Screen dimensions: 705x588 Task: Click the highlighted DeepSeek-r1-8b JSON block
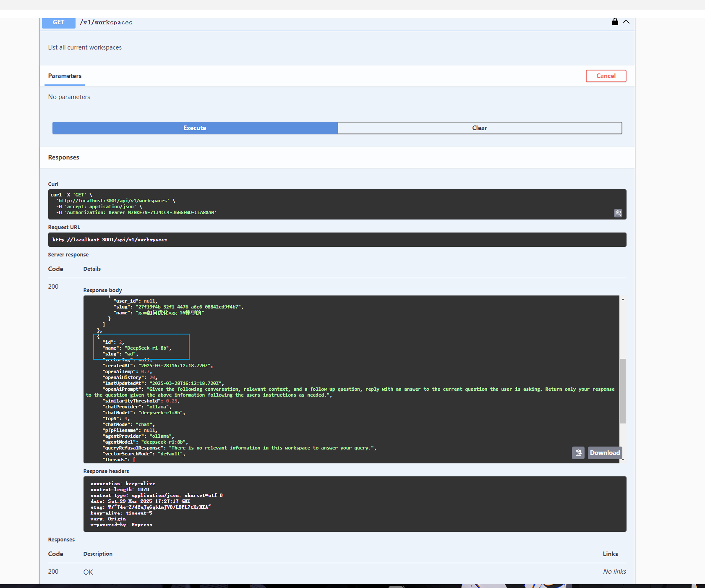tap(141, 347)
